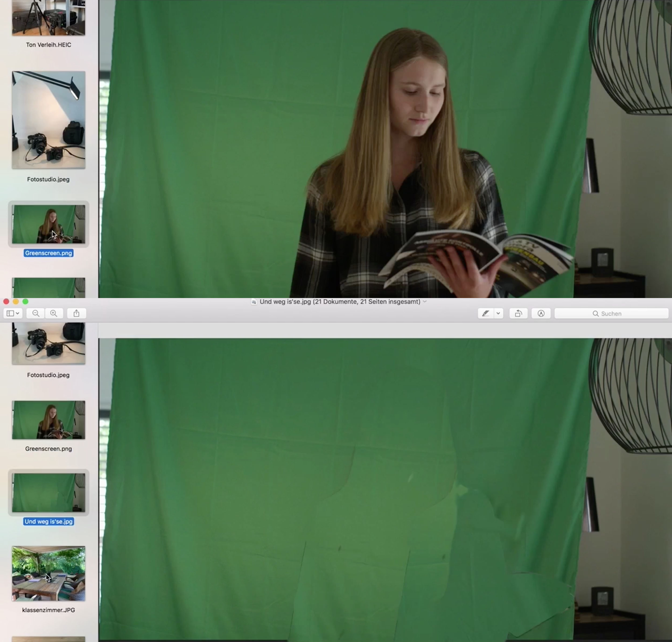Select the highlight pen tool

coord(485,313)
